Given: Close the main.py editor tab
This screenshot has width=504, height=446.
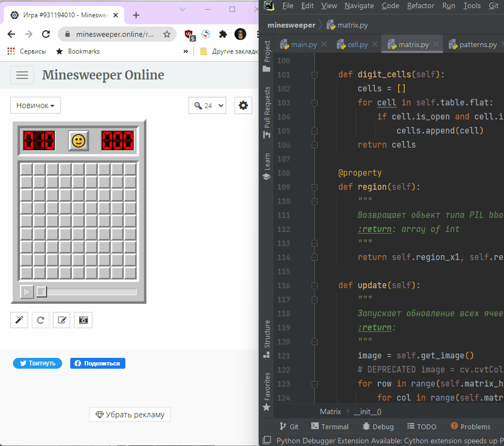Looking at the screenshot, I should tap(324, 44).
